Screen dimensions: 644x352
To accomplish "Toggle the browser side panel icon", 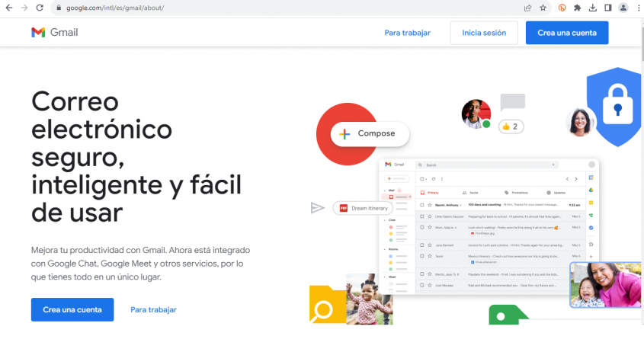I will (x=608, y=8).
